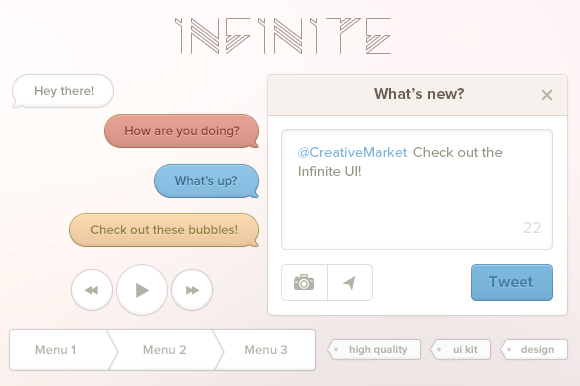Click the design tag
Image resolution: width=580 pixels, height=386 pixels.
coord(534,349)
